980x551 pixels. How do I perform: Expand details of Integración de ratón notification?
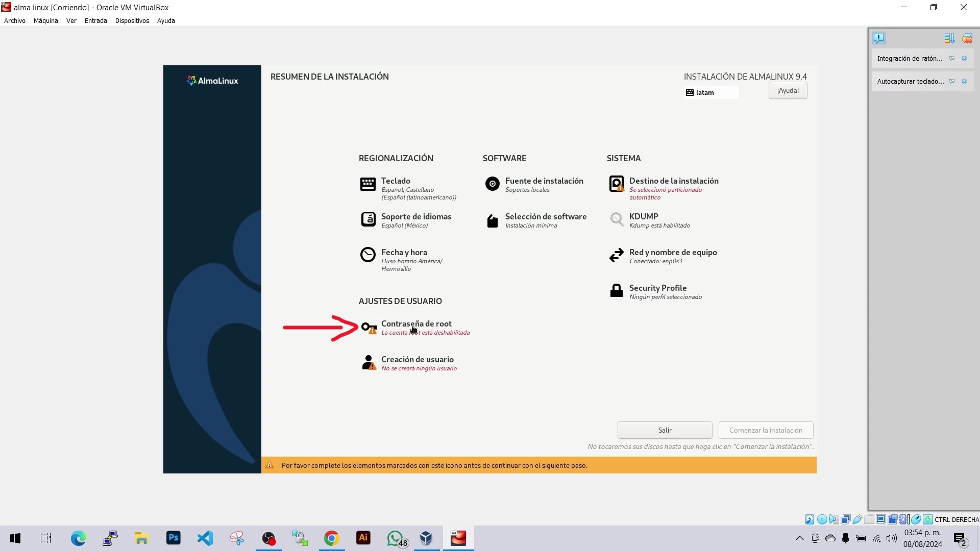(952, 58)
